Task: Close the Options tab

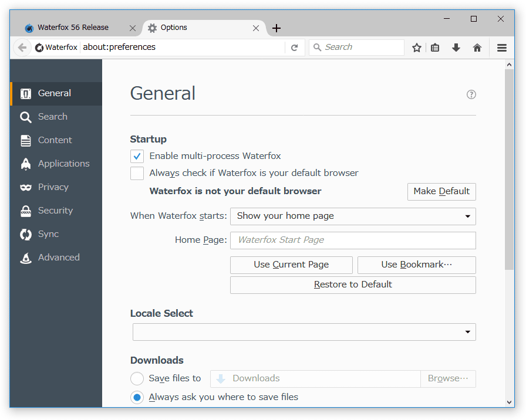Action: (256, 28)
